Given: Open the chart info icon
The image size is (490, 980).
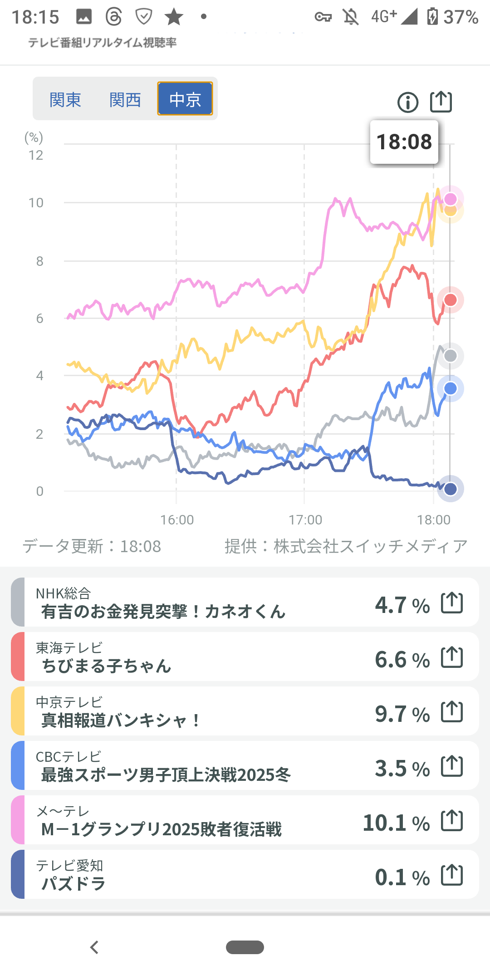Looking at the screenshot, I should point(407,102).
